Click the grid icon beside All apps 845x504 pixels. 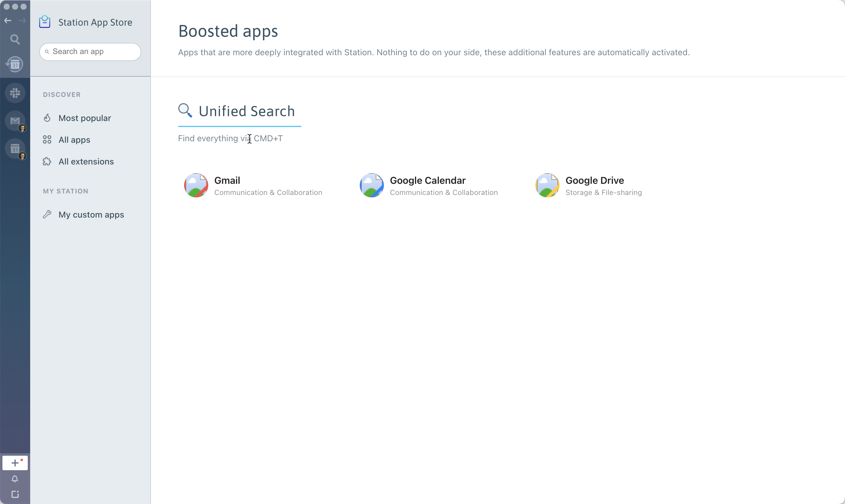click(x=47, y=140)
